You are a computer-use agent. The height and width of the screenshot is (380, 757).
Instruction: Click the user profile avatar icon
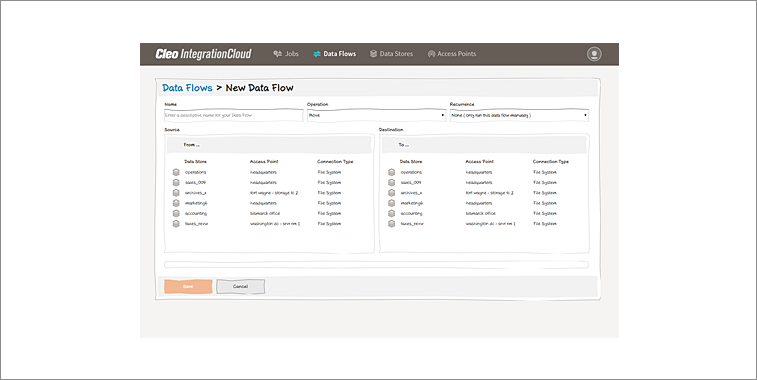click(594, 54)
